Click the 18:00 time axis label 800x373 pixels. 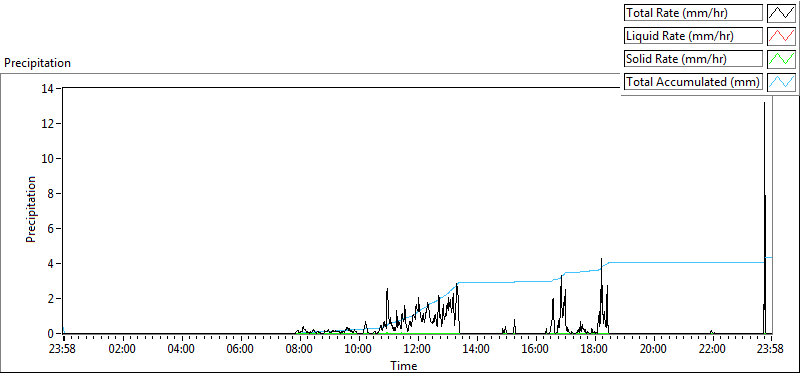(594, 350)
